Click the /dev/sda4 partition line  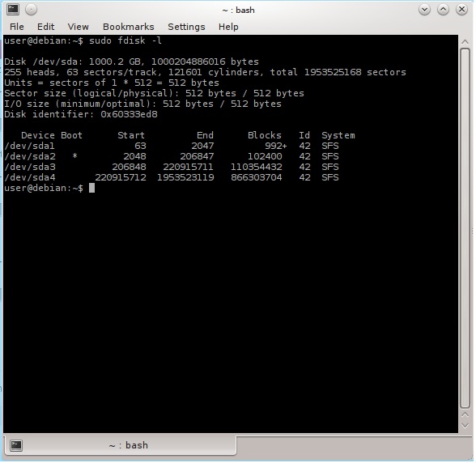pyautogui.click(x=172, y=177)
